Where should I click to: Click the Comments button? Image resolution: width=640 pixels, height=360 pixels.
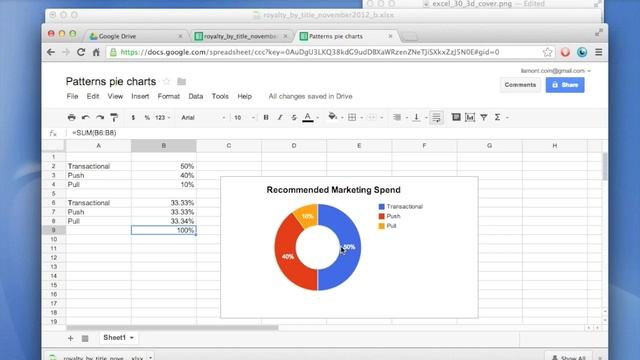pyautogui.click(x=520, y=85)
